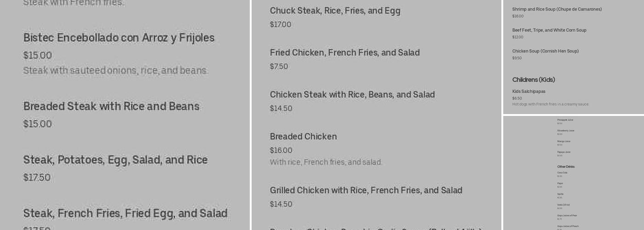Pick Mango Juice from the list

pos(563,141)
